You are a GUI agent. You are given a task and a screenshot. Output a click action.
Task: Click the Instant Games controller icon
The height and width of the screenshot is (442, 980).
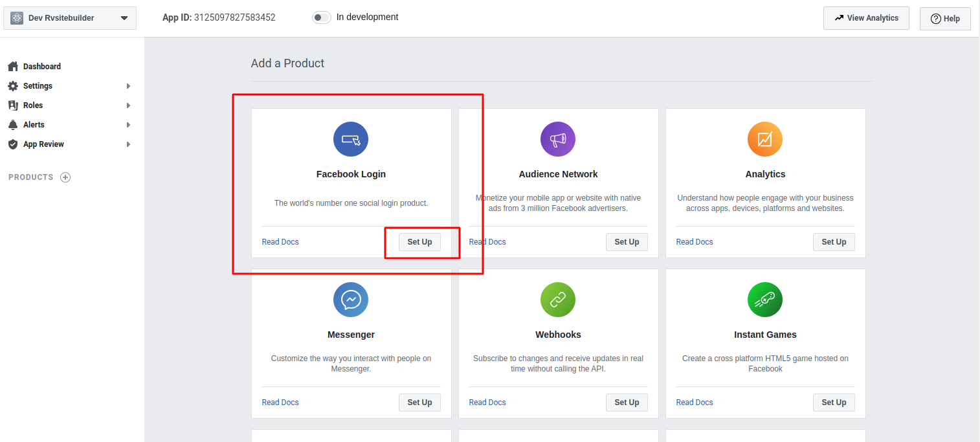tap(765, 300)
